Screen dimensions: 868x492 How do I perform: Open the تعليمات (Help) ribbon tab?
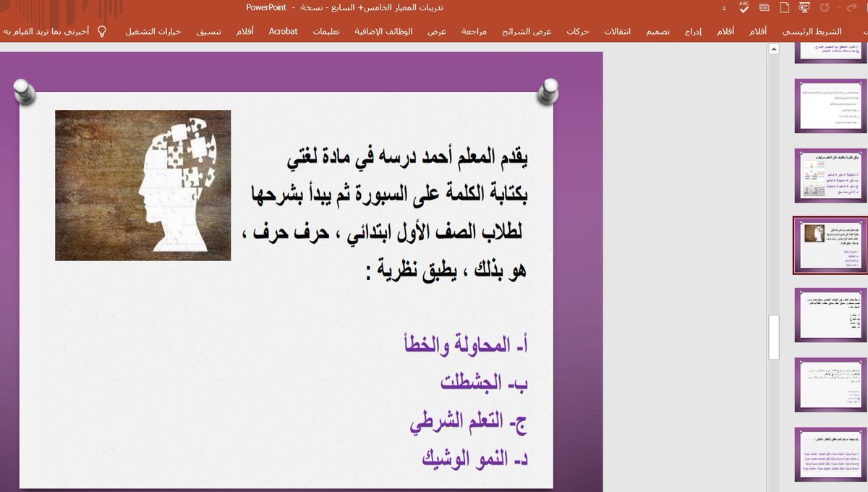[327, 32]
